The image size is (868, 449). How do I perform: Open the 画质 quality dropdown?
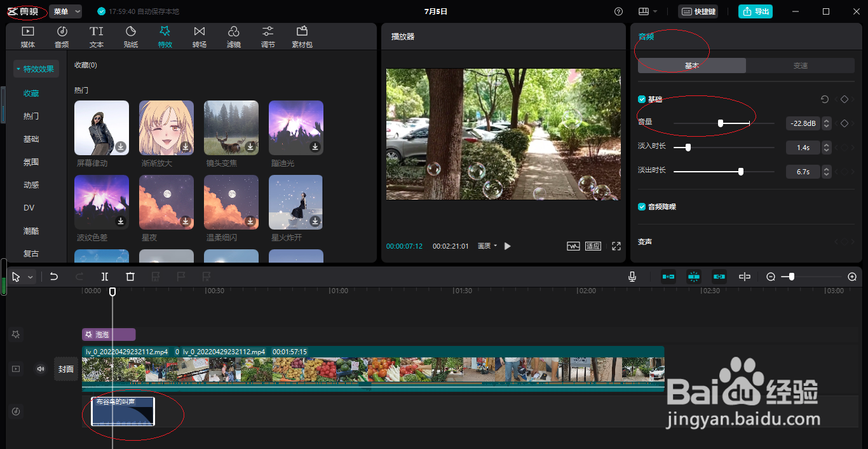pyautogui.click(x=487, y=246)
